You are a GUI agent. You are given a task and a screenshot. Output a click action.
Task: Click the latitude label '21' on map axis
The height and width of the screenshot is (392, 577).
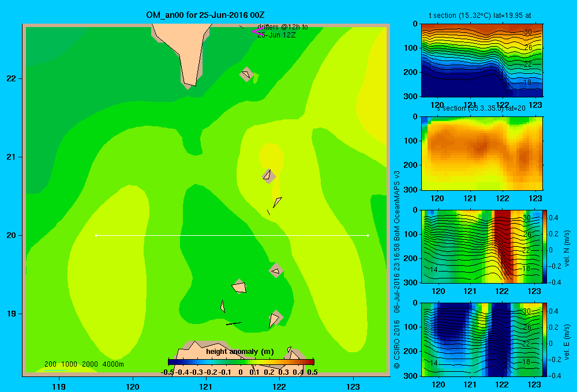[x=12, y=157]
